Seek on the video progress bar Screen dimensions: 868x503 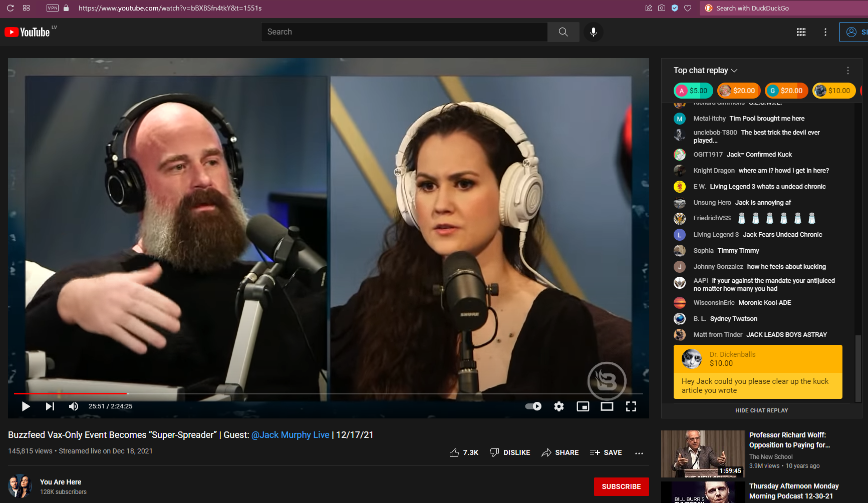(328, 394)
